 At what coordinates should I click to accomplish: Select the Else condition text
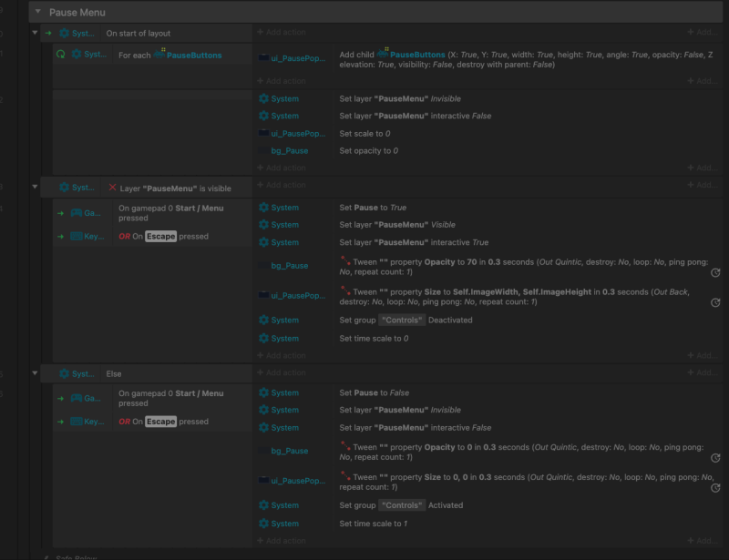pos(113,374)
